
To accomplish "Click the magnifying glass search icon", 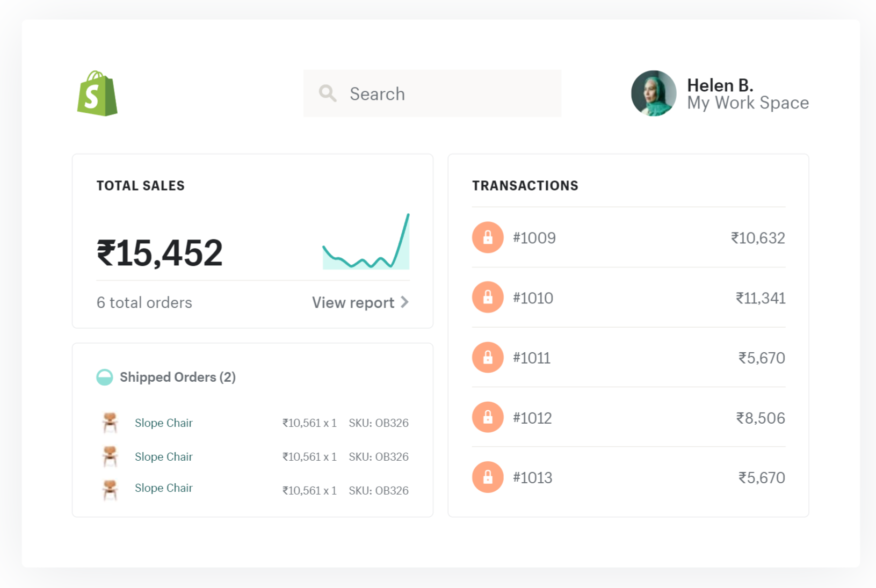I will point(328,93).
